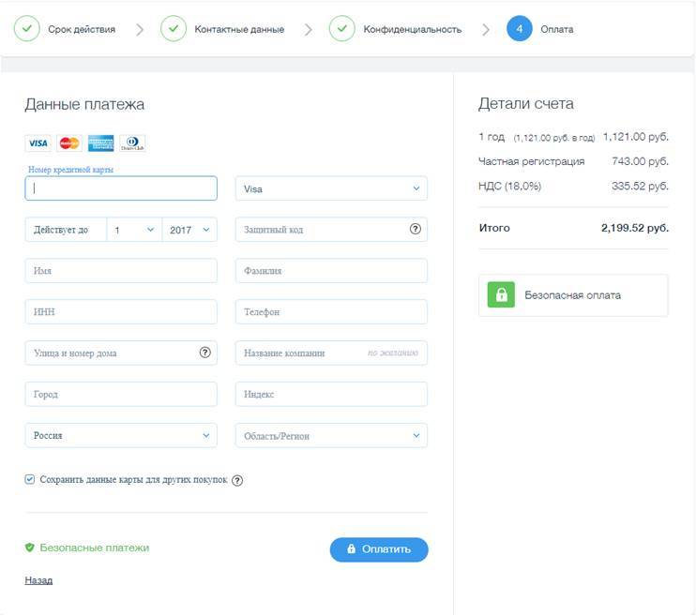
Task: Click the Назад back link
Action: (x=38, y=580)
